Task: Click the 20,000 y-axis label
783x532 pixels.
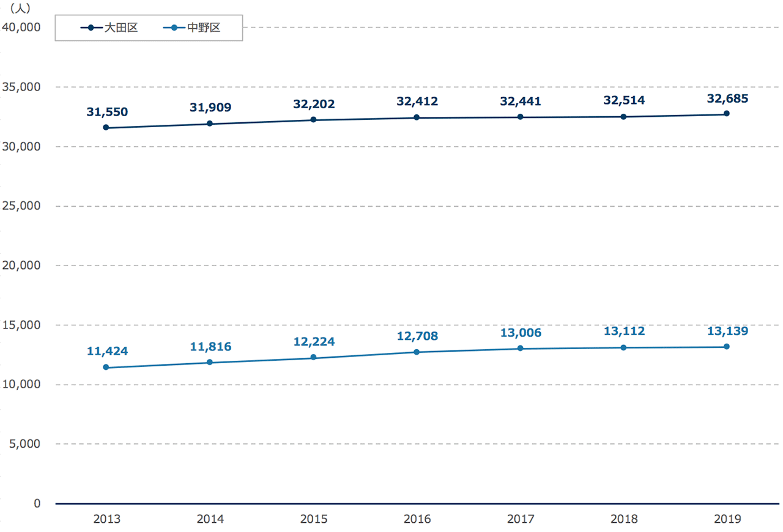Action: point(21,265)
